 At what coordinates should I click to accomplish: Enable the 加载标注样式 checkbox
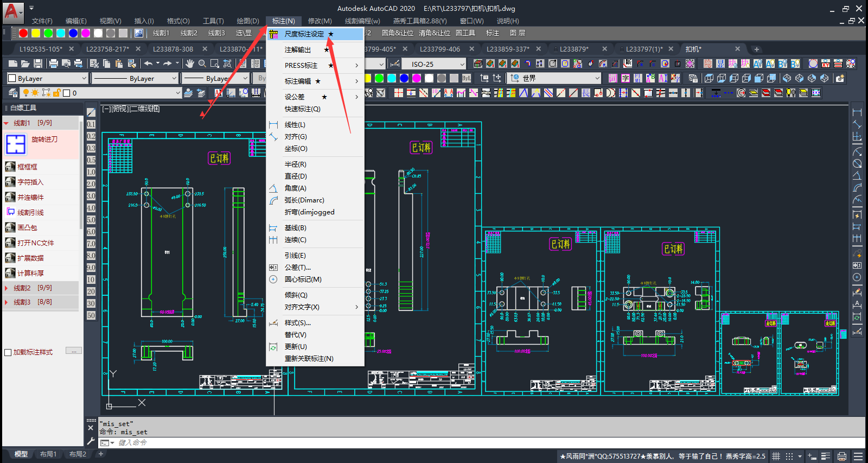point(8,352)
